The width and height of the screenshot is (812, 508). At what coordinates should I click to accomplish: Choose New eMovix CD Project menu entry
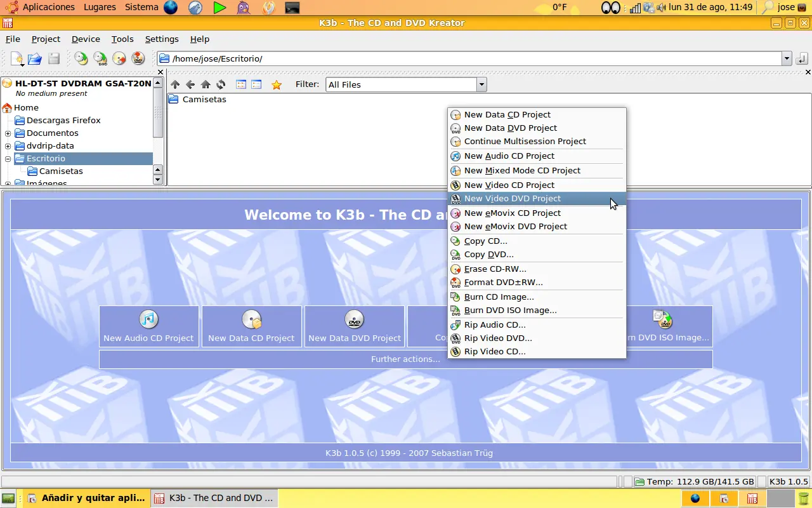[x=537, y=213]
